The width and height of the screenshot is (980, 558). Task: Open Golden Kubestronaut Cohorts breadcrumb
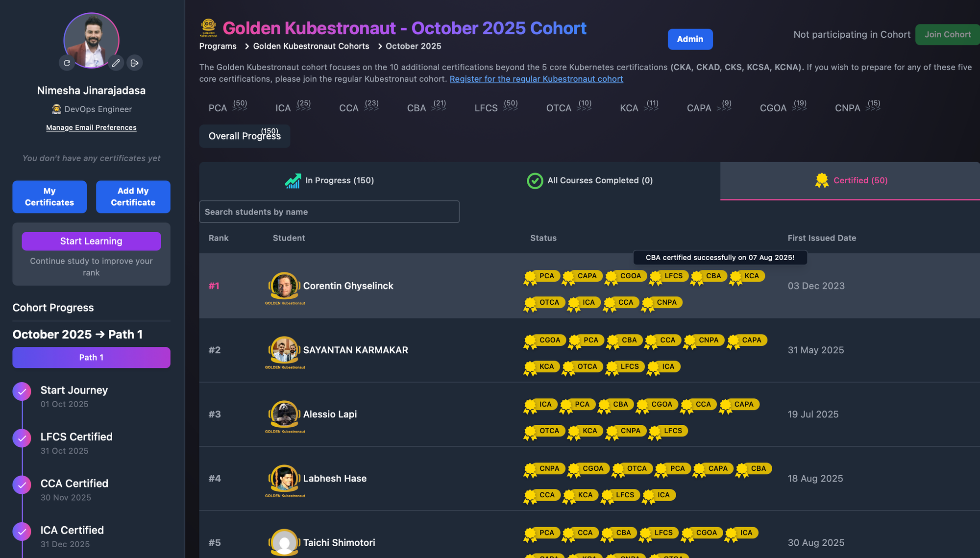tap(311, 46)
